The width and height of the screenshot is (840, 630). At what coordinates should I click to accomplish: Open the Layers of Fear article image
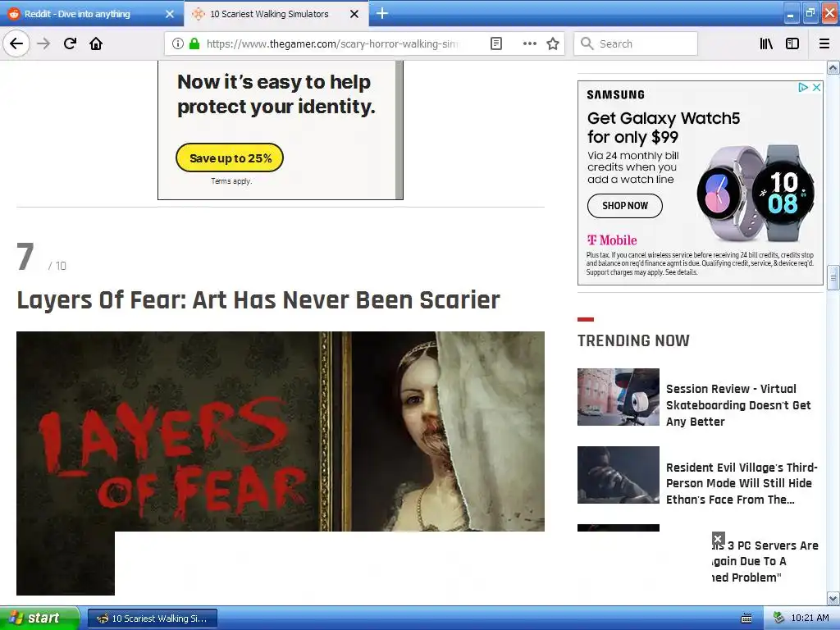[281, 431]
